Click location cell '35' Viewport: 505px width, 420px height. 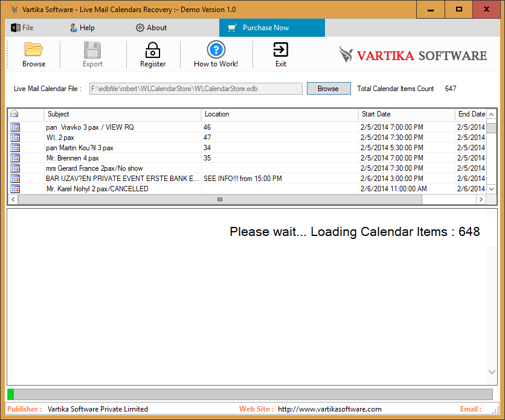pos(207,158)
